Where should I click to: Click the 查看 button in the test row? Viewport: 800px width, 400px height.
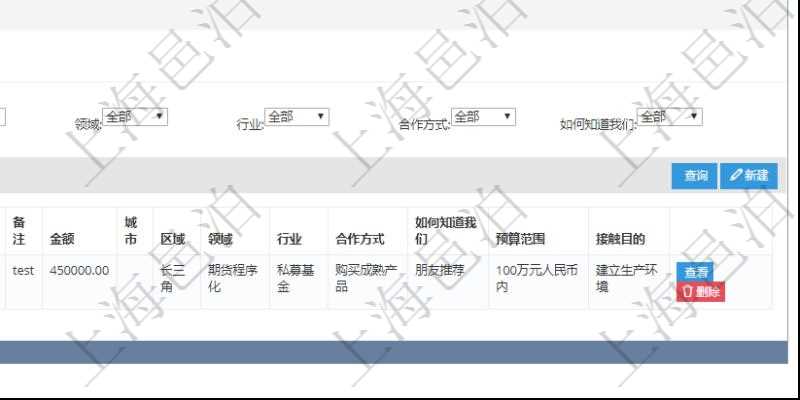tap(694, 272)
